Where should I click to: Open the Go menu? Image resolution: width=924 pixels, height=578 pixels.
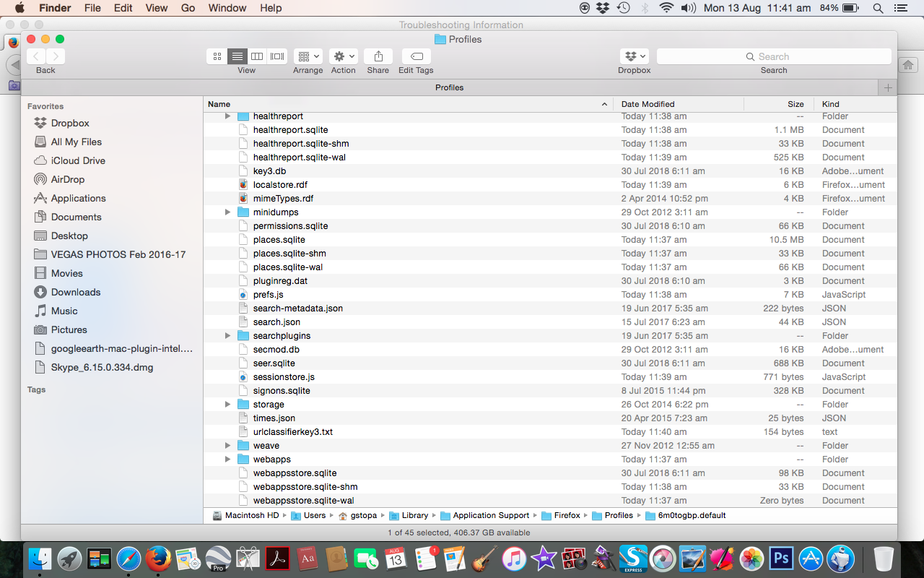(x=188, y=8)
